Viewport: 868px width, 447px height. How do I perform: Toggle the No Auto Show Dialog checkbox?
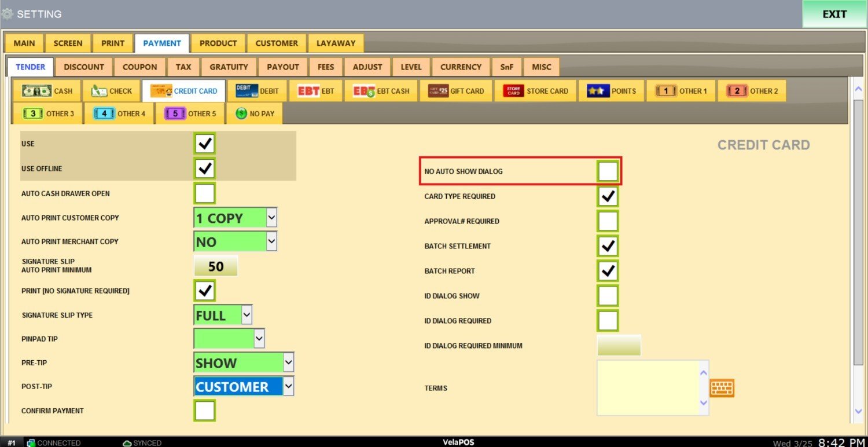coord(608,171)
